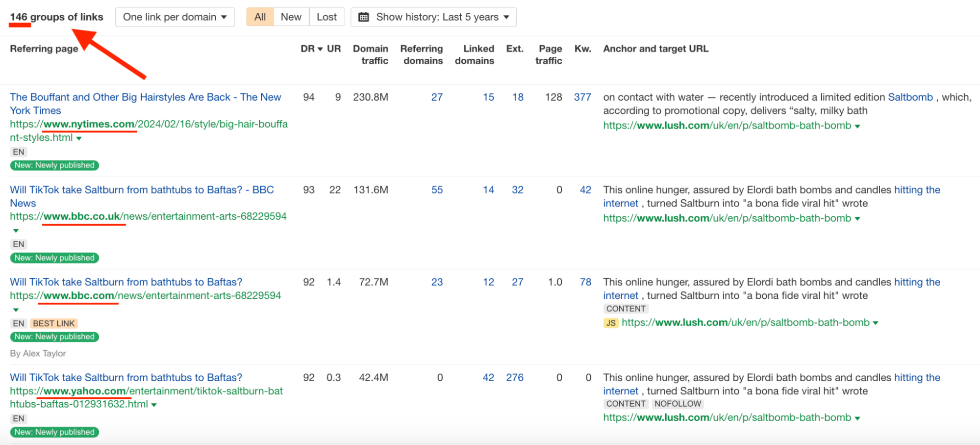Viewport: 980px width, 445px height.
Task: Sort by Domain traffic column header
Action: [x=371, y=54]
